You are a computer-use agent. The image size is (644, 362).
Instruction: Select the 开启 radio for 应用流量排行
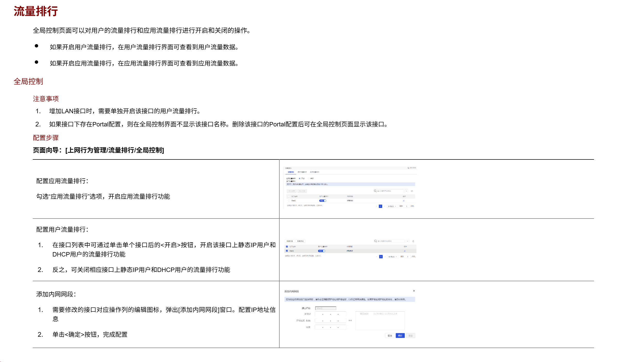pos(299,178)
